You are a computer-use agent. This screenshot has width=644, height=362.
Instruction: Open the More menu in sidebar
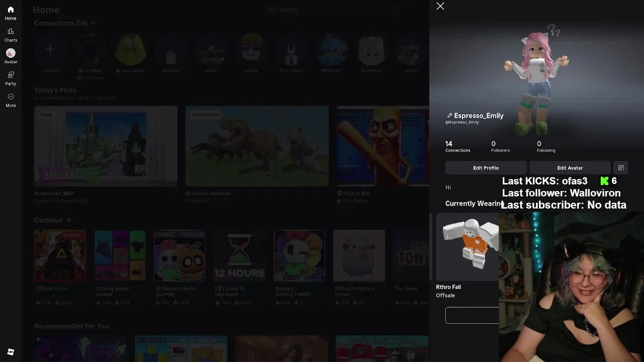click(x=11, y=100)
